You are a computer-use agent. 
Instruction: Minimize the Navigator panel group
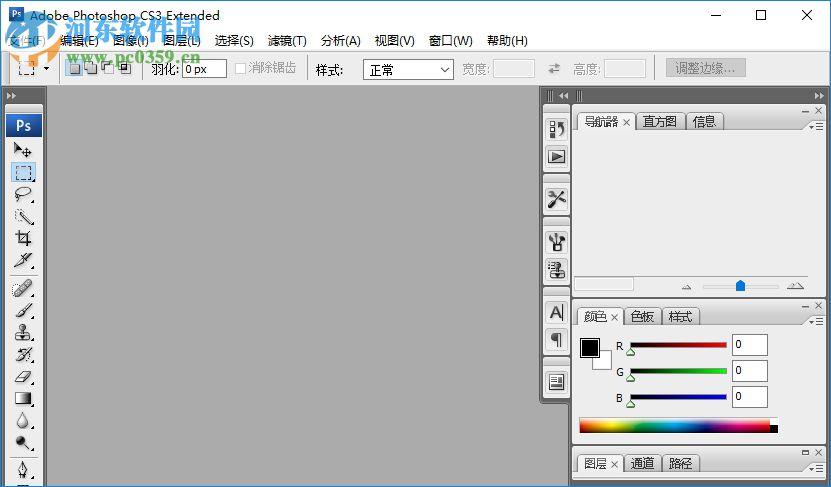click(x=806, y=111)
